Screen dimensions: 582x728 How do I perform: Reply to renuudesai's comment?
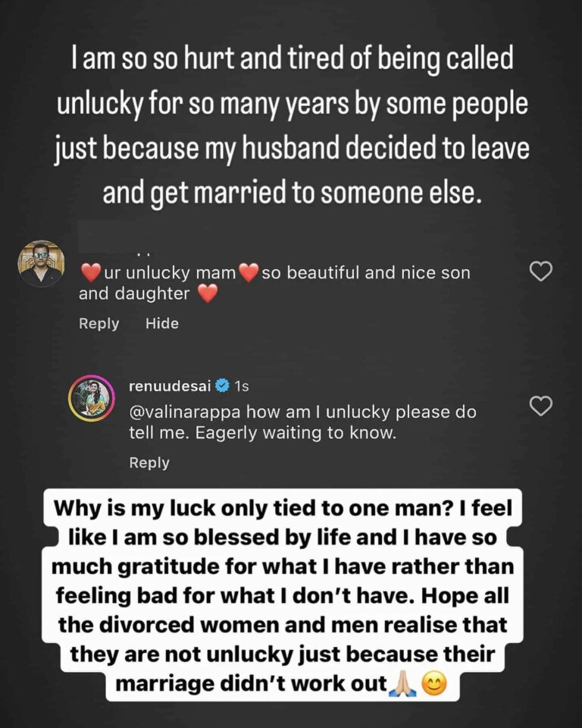click(149, 463)
